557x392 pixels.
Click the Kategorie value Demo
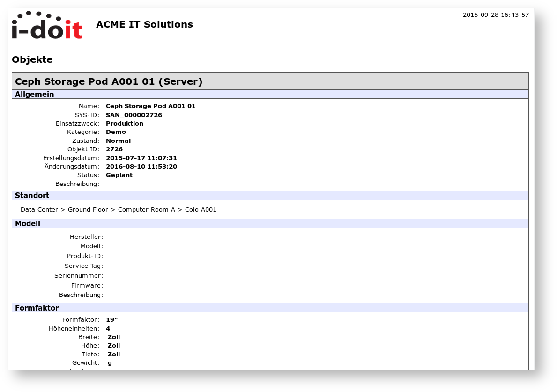(x=116, y=132)
